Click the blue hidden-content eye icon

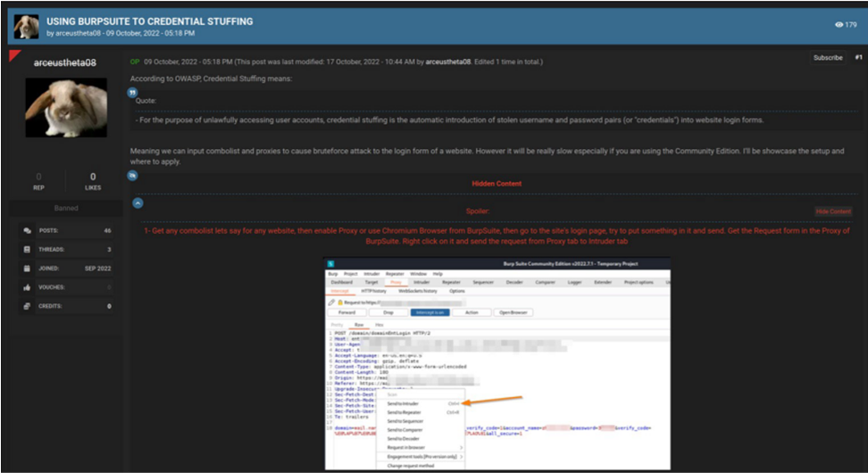(132, 176)
